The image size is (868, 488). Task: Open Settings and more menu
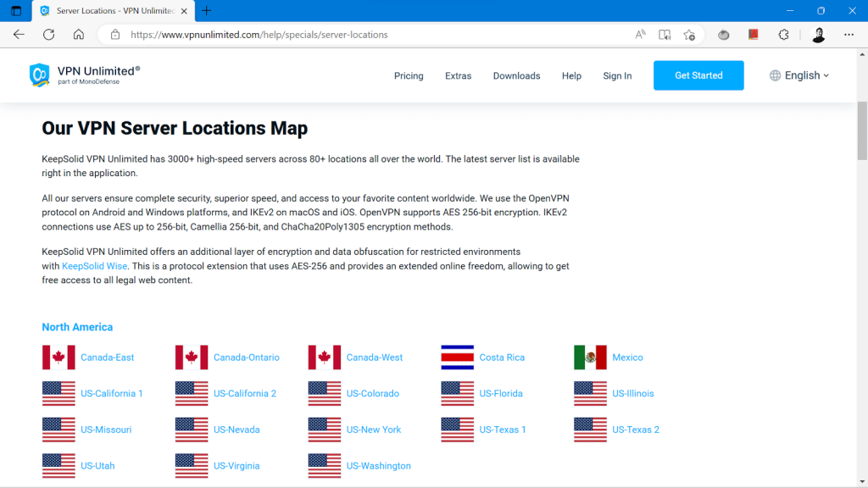pyautogui.click(x=849, y=34)
